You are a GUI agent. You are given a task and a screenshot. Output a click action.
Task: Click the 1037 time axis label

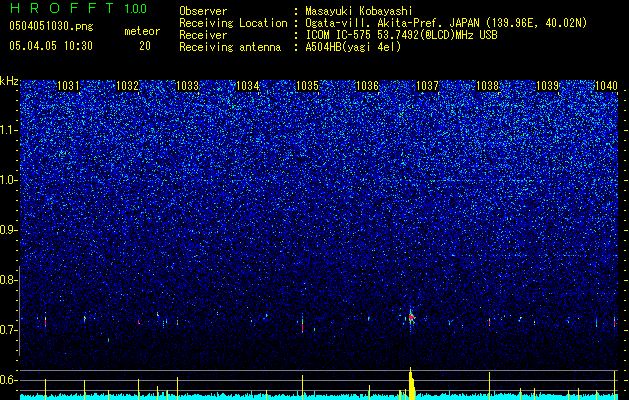(x=427, y=86)
